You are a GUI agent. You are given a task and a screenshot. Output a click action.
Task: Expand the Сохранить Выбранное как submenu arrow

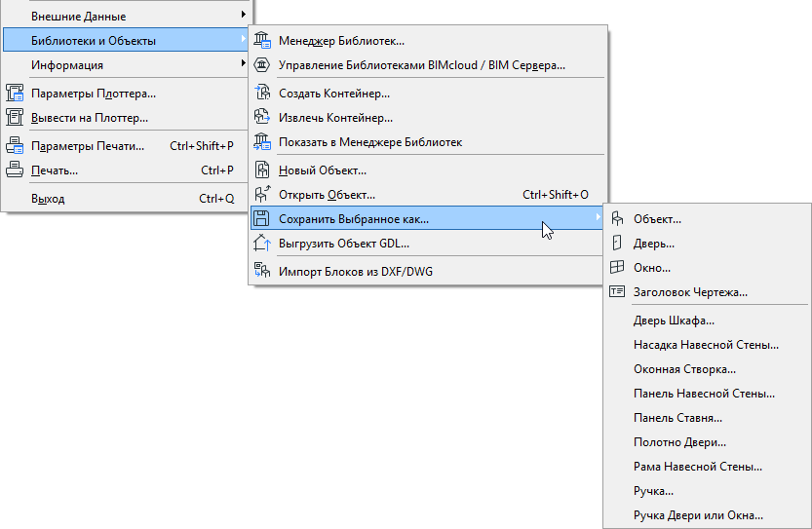599,218
